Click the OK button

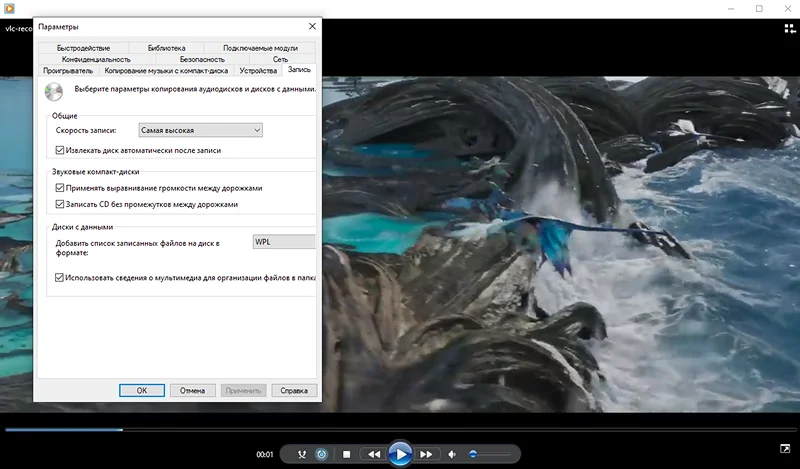pos(142,390)
